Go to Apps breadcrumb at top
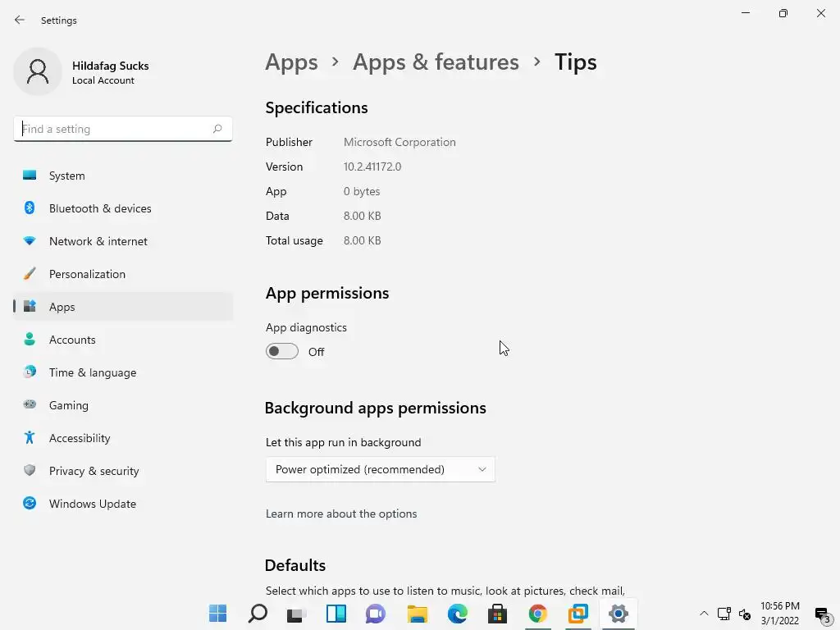Image resolution: width=840 pixels, height=630 pixels. (291, 62)
